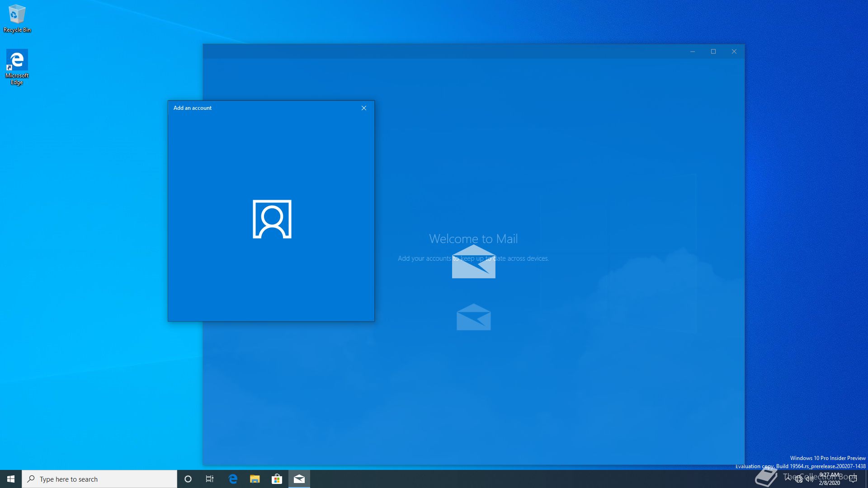The width and height of the screenshot is (868, 488).
Task: Click the 'Welcome to Mail' heading
Action: [473, 239]
